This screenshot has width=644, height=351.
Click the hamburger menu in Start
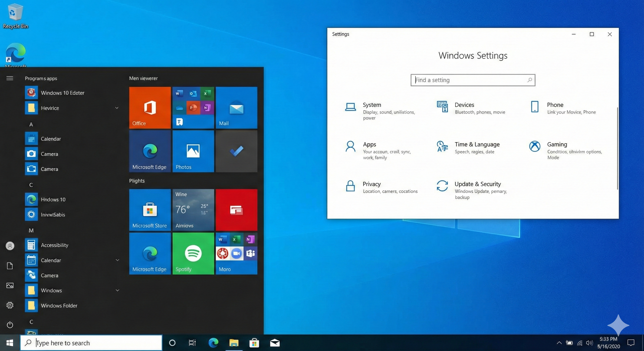[10, 78]
